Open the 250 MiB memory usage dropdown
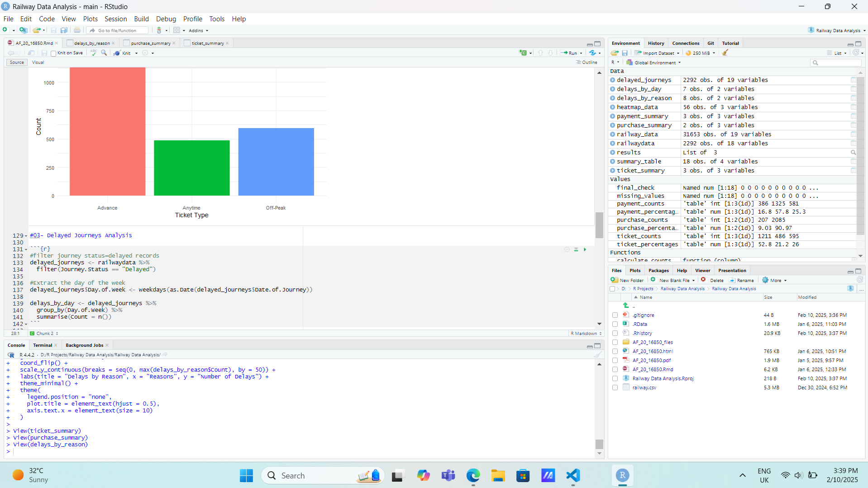Screen dimensions: 868x488 pyautogui.click(x=701, y=53)
